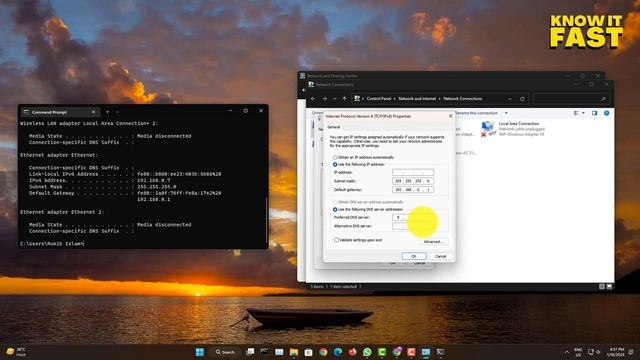Open a new tab in Command Prompt

108,112
